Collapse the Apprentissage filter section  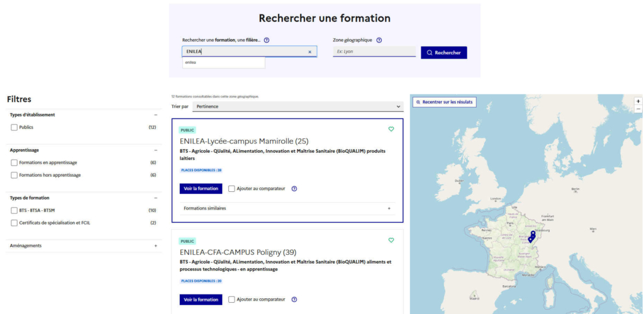click(x=156, y=150)
